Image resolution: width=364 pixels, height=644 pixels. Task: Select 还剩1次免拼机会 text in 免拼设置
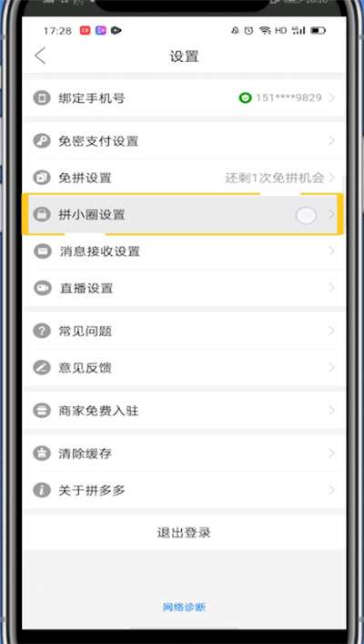point(275,178)
